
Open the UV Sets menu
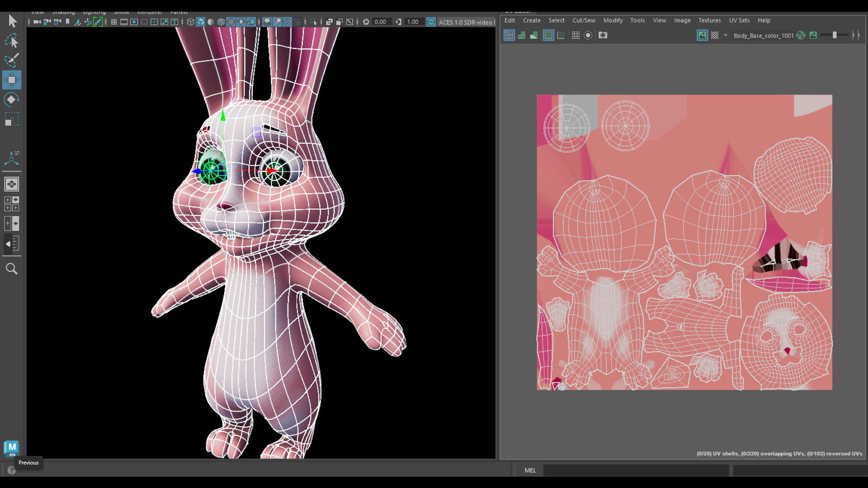(739, 20)
